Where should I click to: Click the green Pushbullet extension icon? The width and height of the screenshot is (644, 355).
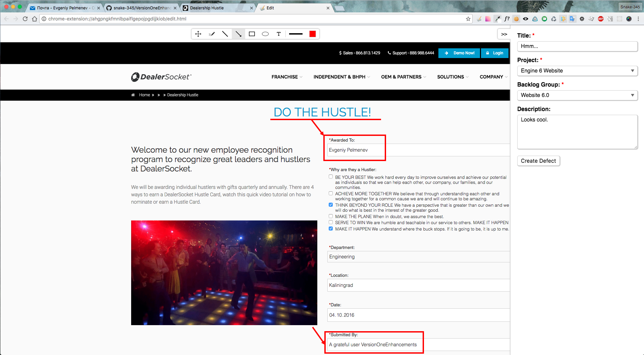point(544,19)
